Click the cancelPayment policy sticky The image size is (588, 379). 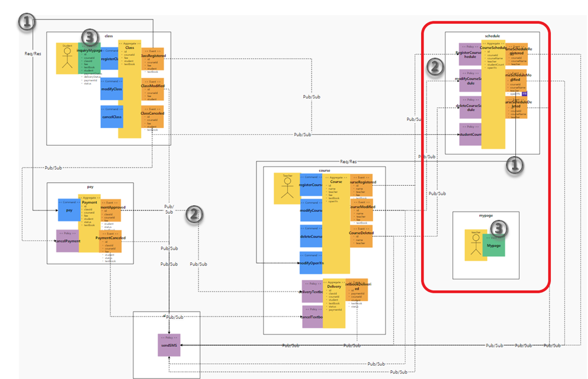(x=67, y=241)
